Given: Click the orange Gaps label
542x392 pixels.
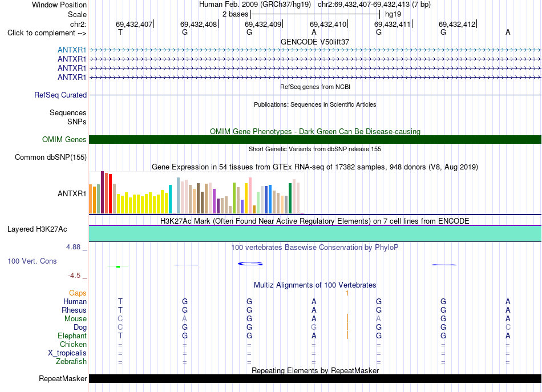Looking at the screenshot, I should tap(78, 293).
